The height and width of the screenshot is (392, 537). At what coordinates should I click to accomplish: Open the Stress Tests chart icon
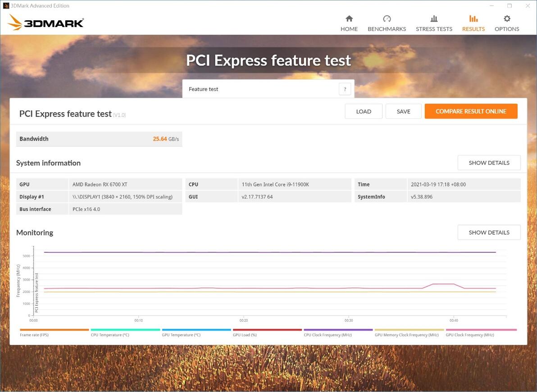coord(434,18)
